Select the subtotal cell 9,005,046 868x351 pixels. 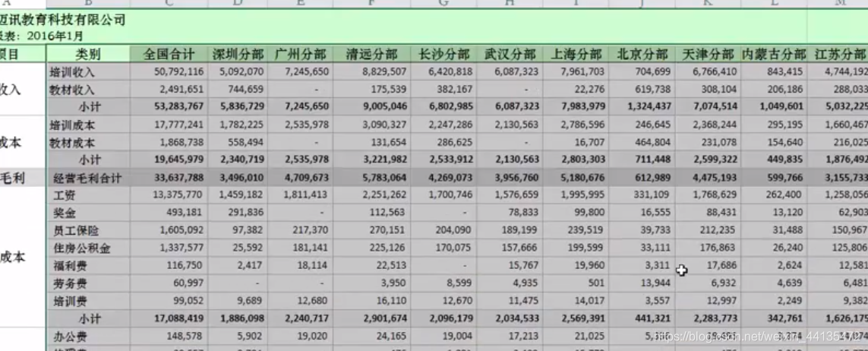click(x=371, y=107)
